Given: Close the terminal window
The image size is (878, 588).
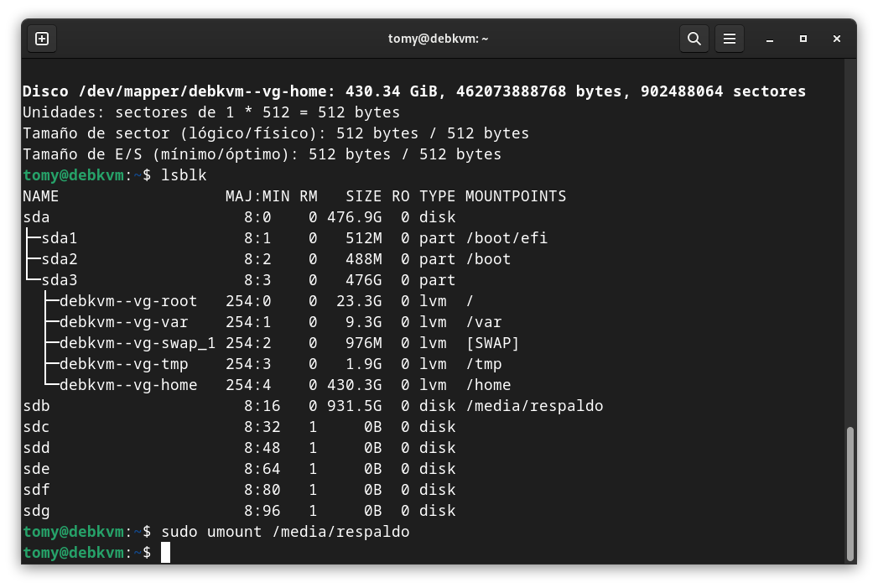Looking at the screenshot, I should pos(837,39).
